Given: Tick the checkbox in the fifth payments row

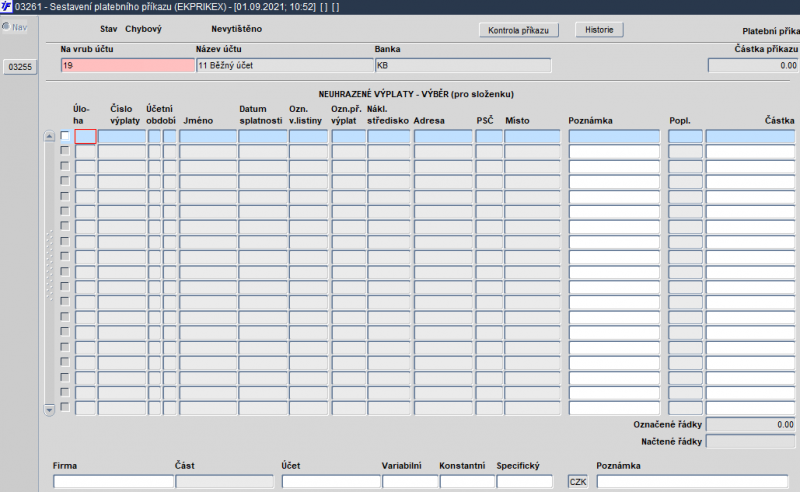Looking at the screenshot, I should (65, 196).
